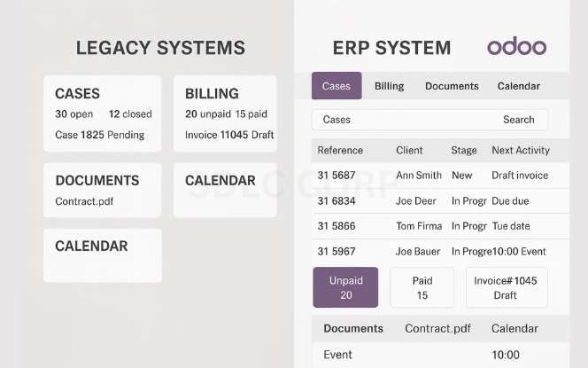
Task: Open the Invoice#1045 Draft card
Action: coord(507,287)
